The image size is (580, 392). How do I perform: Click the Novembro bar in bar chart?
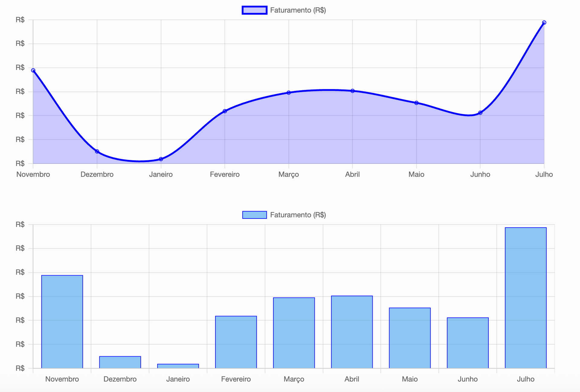tap(62, 322)
